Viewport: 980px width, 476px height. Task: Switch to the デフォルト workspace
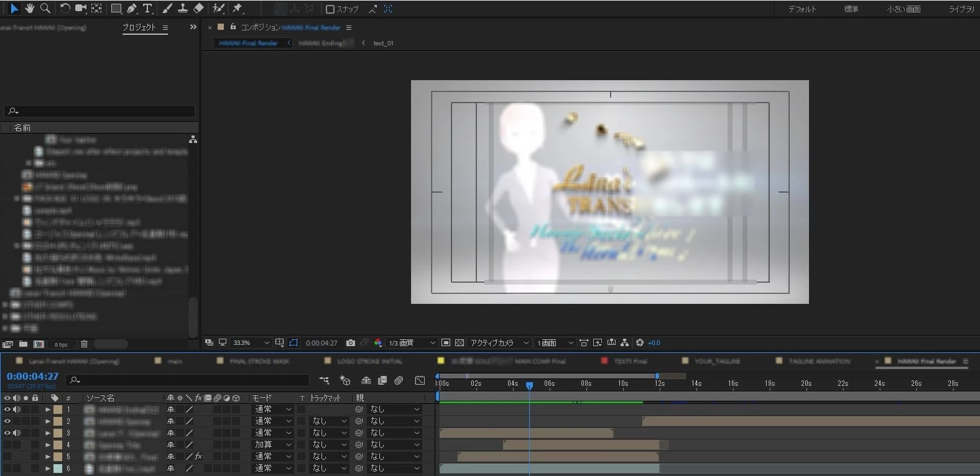802,9
